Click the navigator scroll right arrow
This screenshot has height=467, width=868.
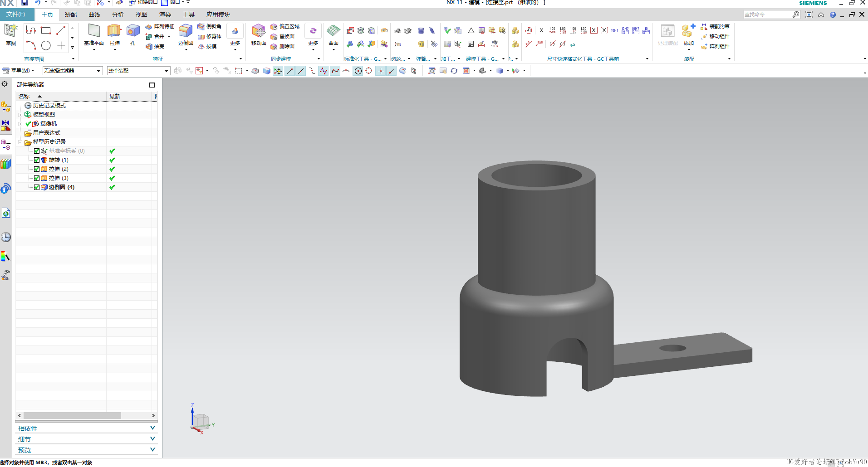click(x=153, y=415)
